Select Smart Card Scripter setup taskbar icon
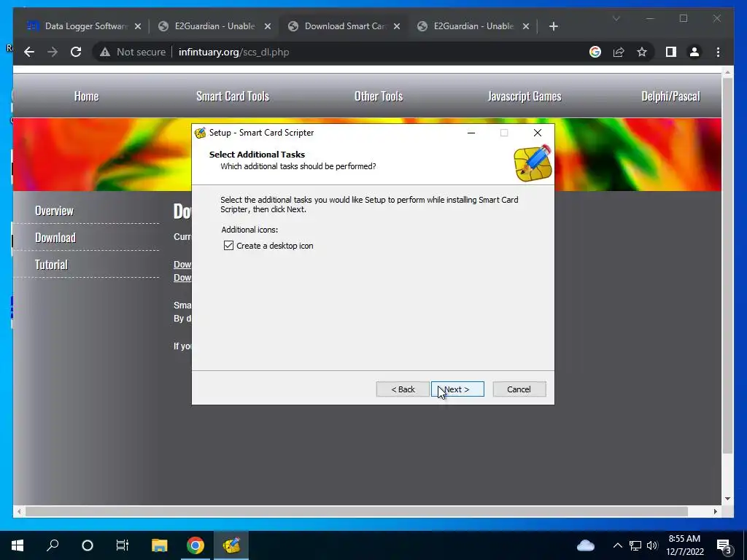Viewport: 747px width, 560px height. tap(231, 545)
